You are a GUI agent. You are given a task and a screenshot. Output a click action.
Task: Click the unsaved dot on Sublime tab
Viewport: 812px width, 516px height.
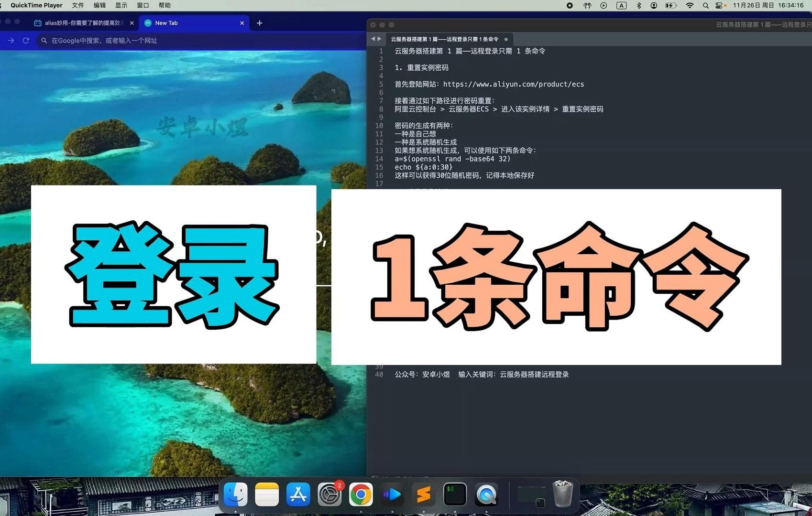coord(506,39)
